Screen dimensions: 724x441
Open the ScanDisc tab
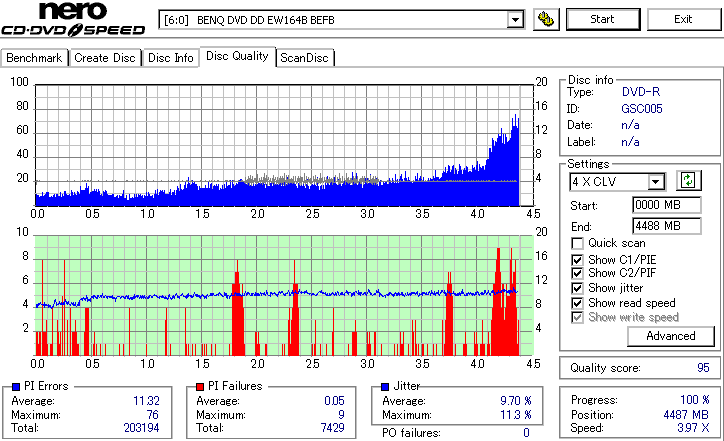[304, 58]
